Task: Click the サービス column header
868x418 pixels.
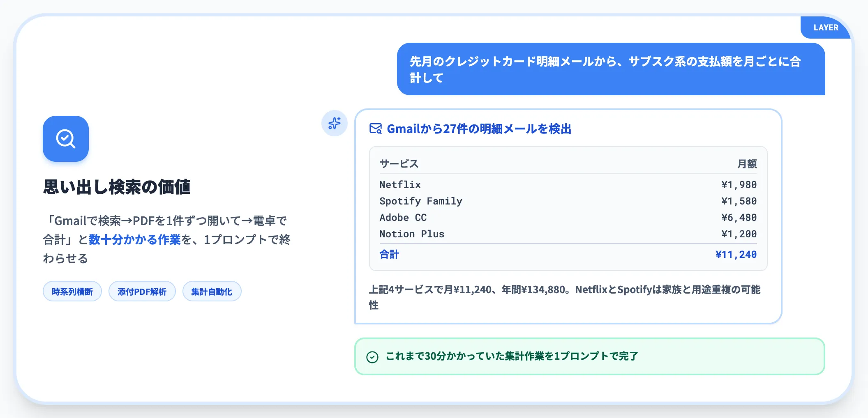Action: tap(399, 163)
